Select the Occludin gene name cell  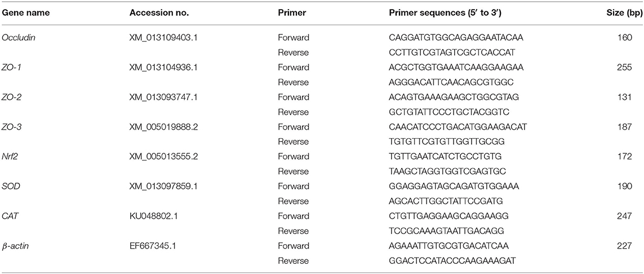click(15, 38)
